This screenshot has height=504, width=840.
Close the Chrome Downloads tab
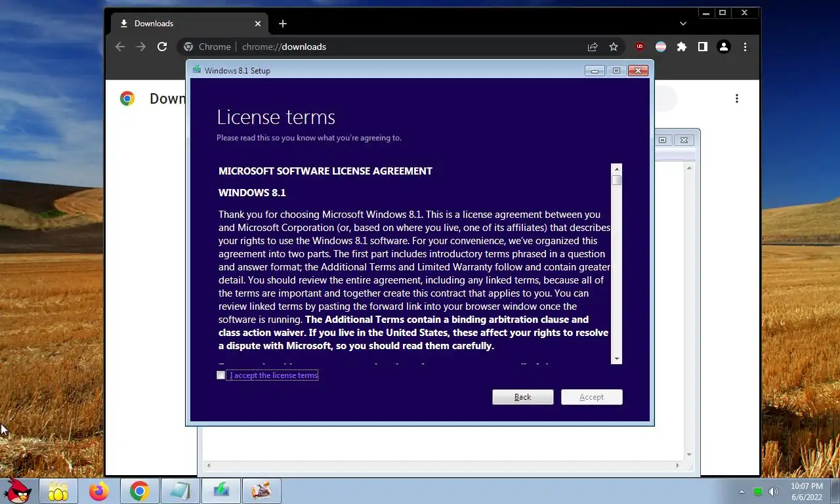coord(258,24)
